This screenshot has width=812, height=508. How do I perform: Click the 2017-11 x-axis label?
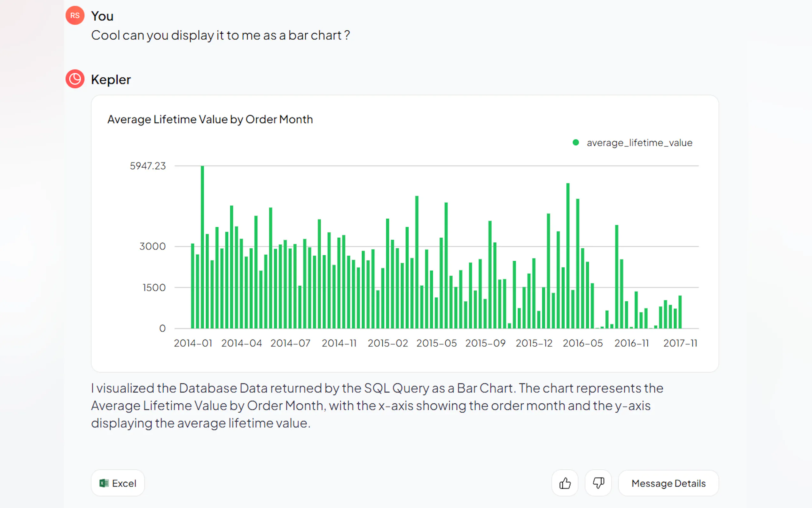[x=680, y=343]
